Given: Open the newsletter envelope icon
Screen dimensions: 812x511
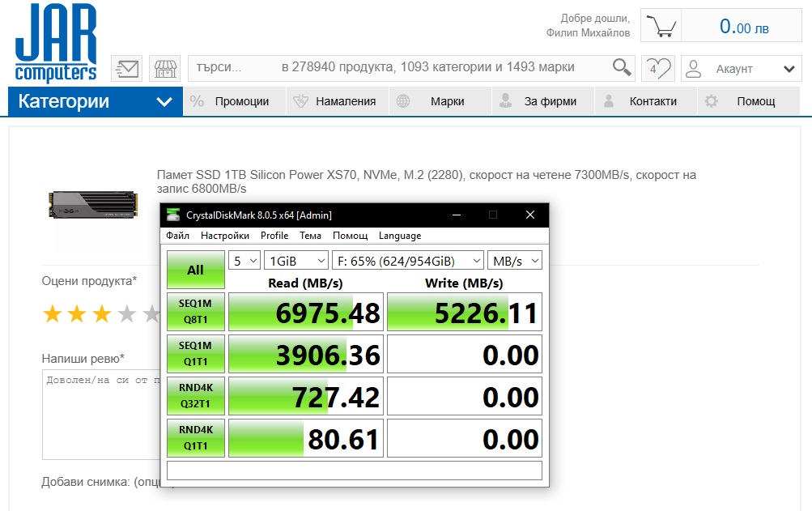Looking at the screenshot, I should click(x=127, y=68).
